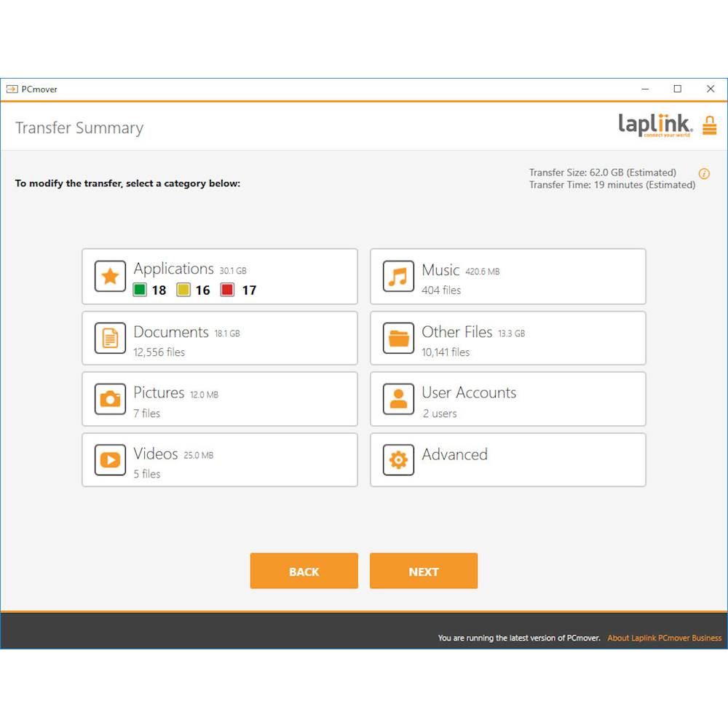Click the 5 files count under Videos
This screenshot has height=728, width=728.
147,474
